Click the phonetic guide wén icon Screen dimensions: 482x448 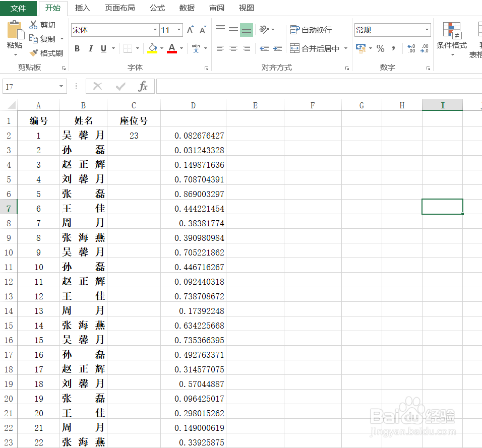[x=196, y=48]
